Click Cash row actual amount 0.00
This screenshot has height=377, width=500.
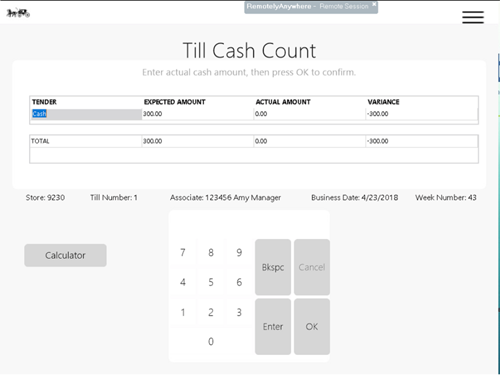309,114
